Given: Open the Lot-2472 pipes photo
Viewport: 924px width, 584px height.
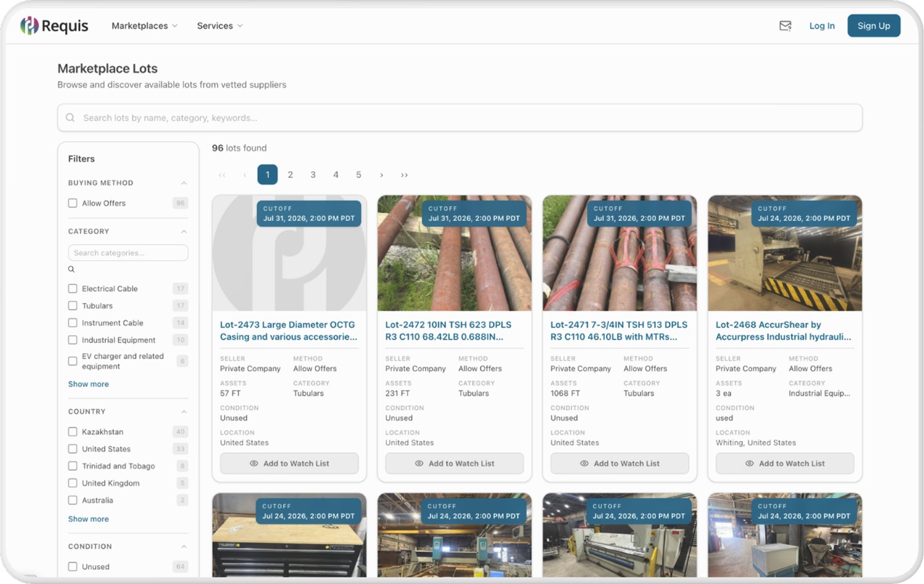Looking at the screenshot, I should tap(455, 253).
